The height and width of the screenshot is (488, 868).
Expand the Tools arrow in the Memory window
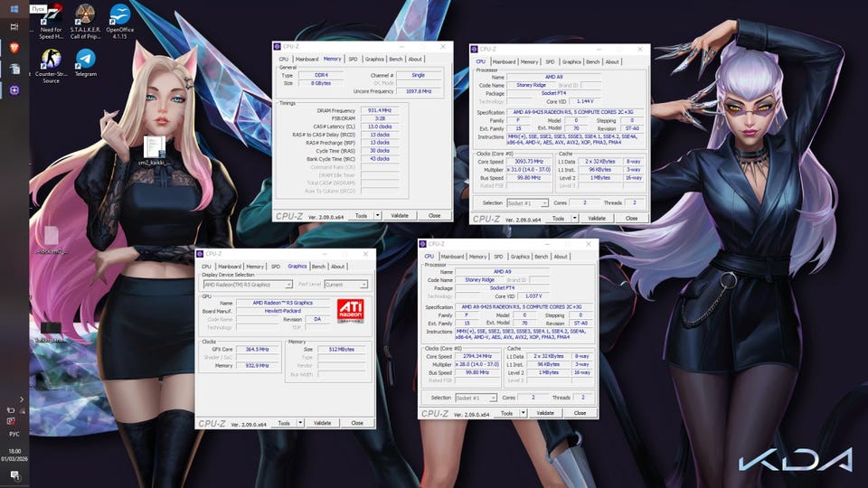coord(378,216)
